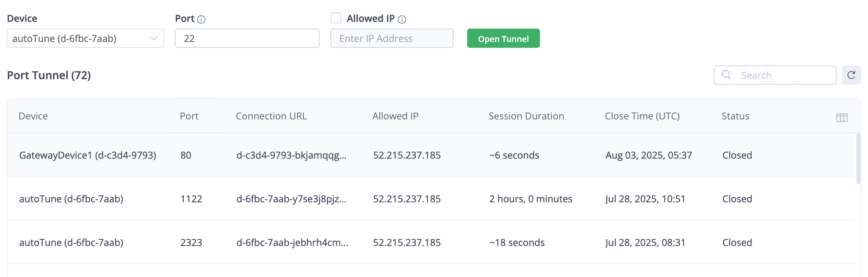Enable the Allowed IP checkbox

336,18
